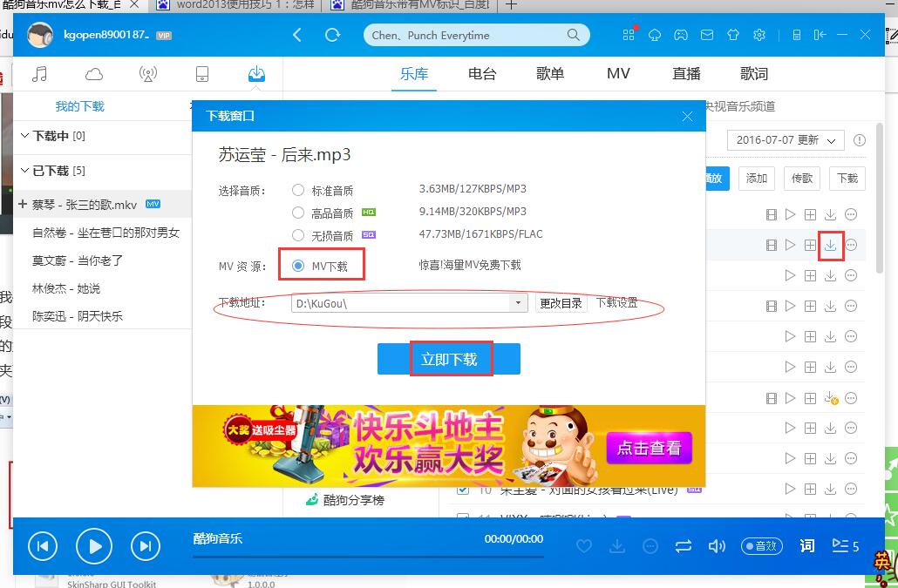Open the 2016-07-07 更新 date dropdown
Screen dimensions: 898x588
[x=786, y=140]
